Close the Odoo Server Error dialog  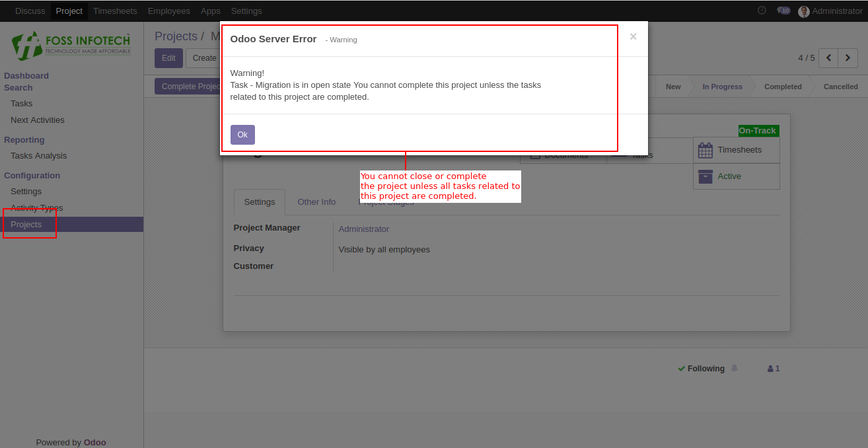click(x=633, y=37)
